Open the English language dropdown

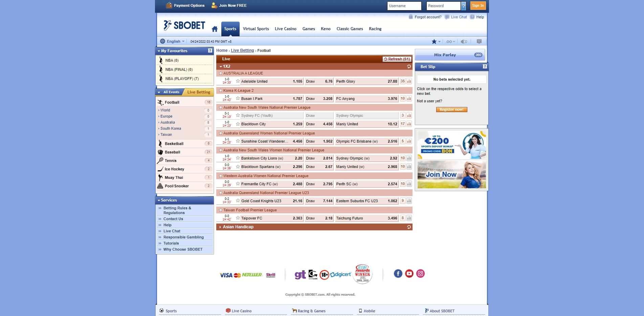(172, 41)
